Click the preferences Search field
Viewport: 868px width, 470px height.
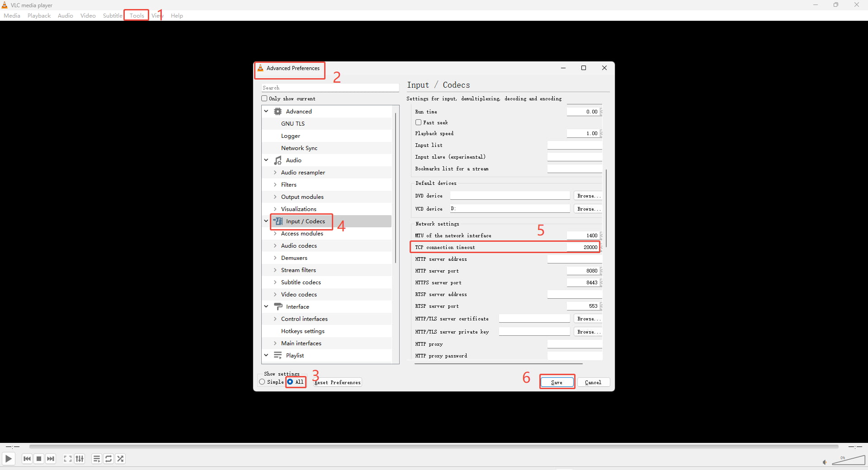coord(330,88)
